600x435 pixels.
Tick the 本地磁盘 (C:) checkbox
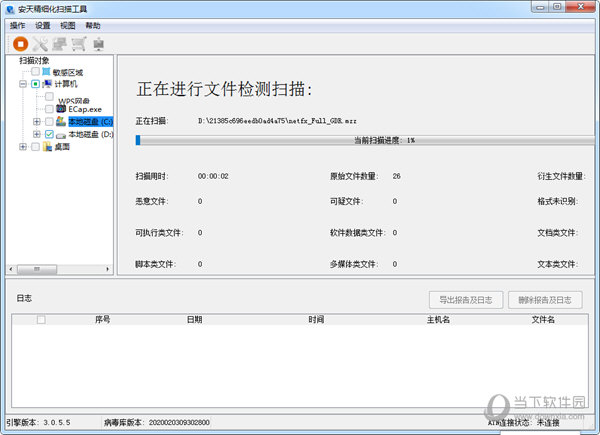click(x=49, y=122)
